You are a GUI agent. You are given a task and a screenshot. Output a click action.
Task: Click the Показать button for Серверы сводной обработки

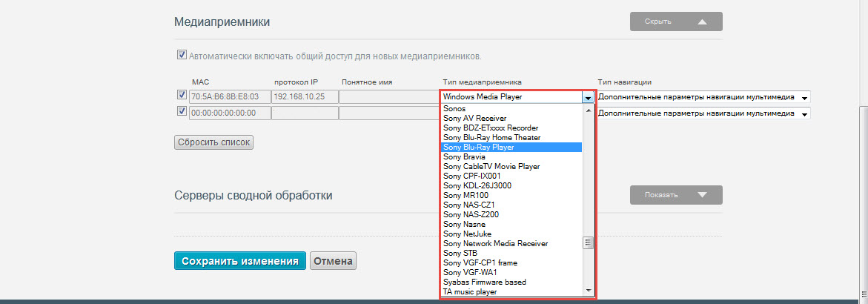tap(676, 195)
